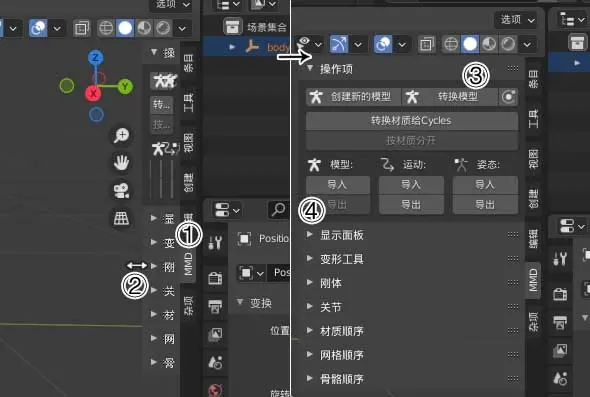Viewport: 590px width, 397px height.
Task: Open the wrench Tool tab in the middle properties editor
Action: [215, 243]
